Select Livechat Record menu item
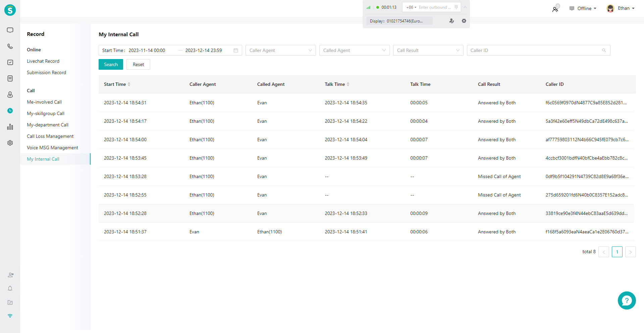 tap(43, 61)
